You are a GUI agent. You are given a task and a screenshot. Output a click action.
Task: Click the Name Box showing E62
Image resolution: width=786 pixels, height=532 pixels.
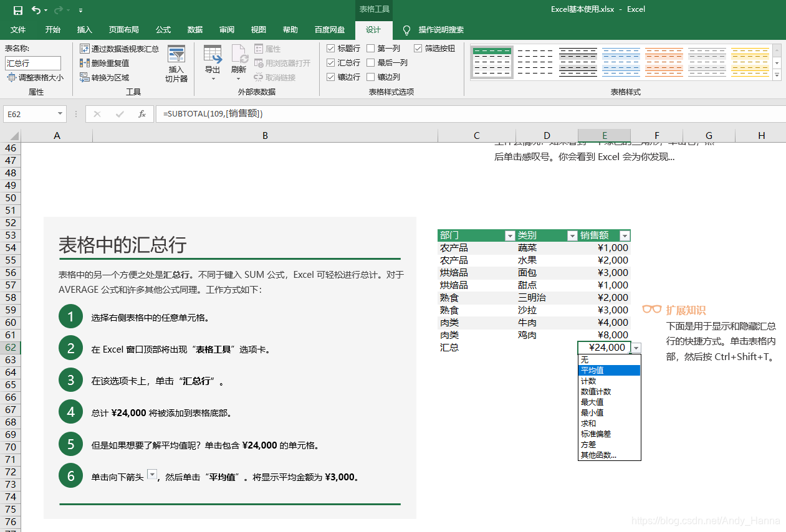click(29, 114)
